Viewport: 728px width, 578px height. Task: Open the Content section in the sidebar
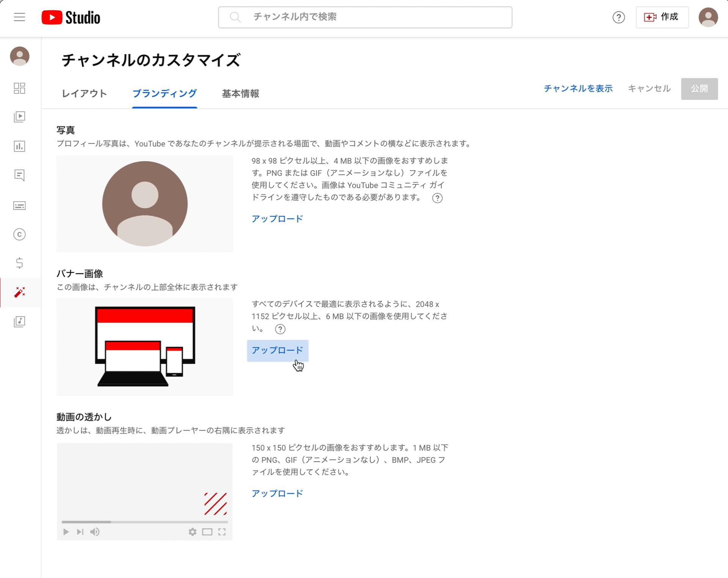(x=19, y=117)
